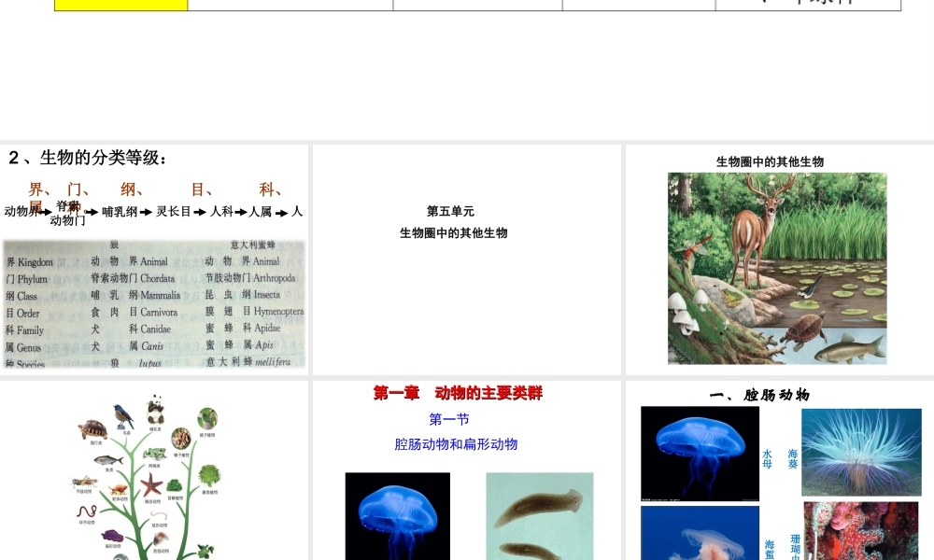Select the 一、腔肠动物 slide thumbnail
The width and height of the screenshot is (934, 560).
tap(779, 470)
